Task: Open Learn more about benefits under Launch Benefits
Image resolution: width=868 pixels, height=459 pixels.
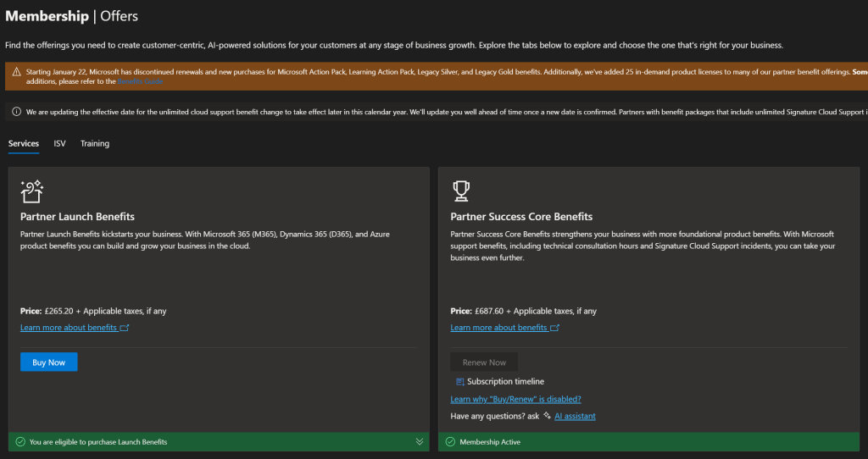Action: coord(69,328)
